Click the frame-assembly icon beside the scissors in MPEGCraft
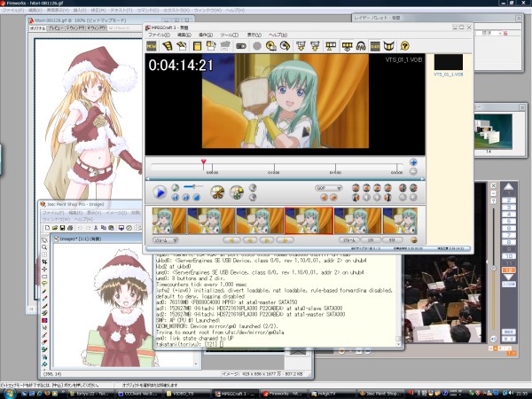The height and width of the screenshot is (399, 532). point(237,192)
